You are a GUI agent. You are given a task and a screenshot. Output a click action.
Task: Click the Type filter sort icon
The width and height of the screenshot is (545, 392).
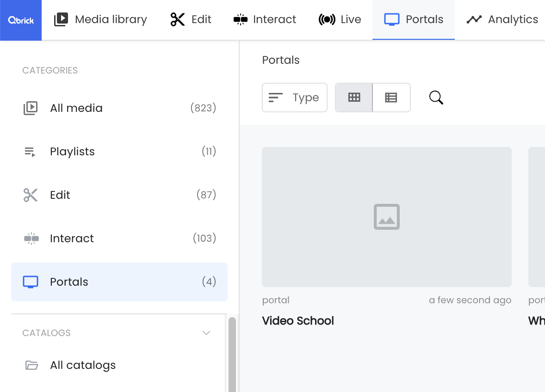276,98
